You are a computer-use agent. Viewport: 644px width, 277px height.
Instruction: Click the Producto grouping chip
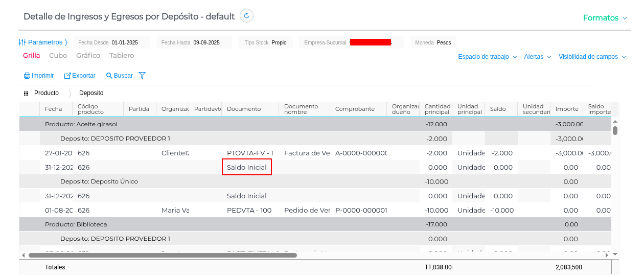[47, 93]
